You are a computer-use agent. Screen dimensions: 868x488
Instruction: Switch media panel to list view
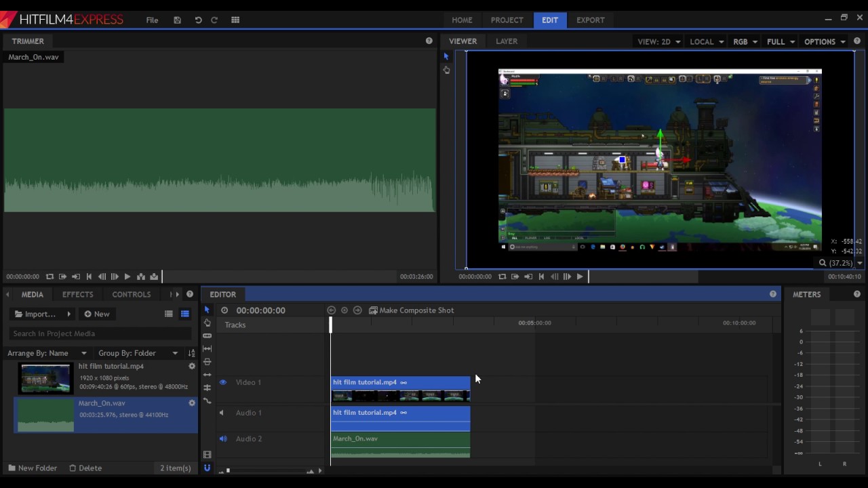169,314
